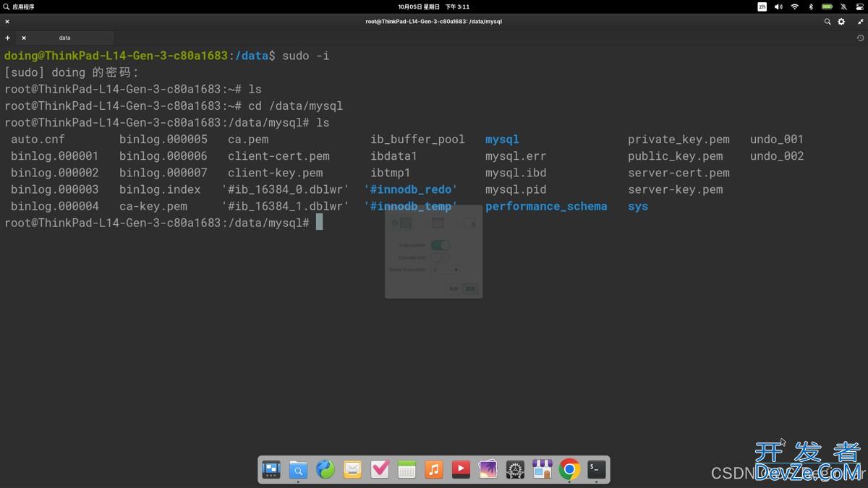
Task: Select the grab whole screen option
Action: coord(405,223)
